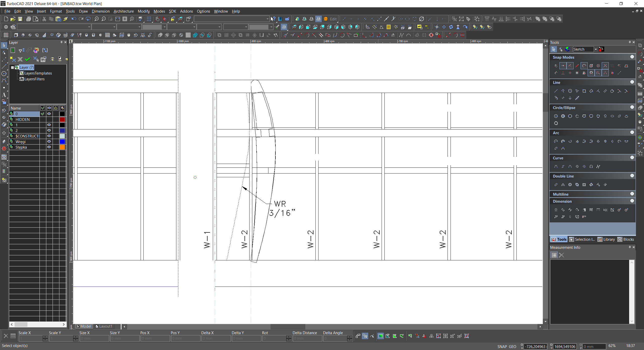
Task: Click the orange color swatch of Stępka
Action: tap(62, 147)
